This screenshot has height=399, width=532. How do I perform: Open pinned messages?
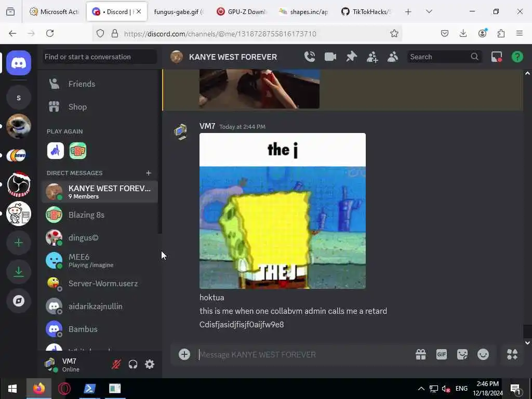(x=351, y=57)
